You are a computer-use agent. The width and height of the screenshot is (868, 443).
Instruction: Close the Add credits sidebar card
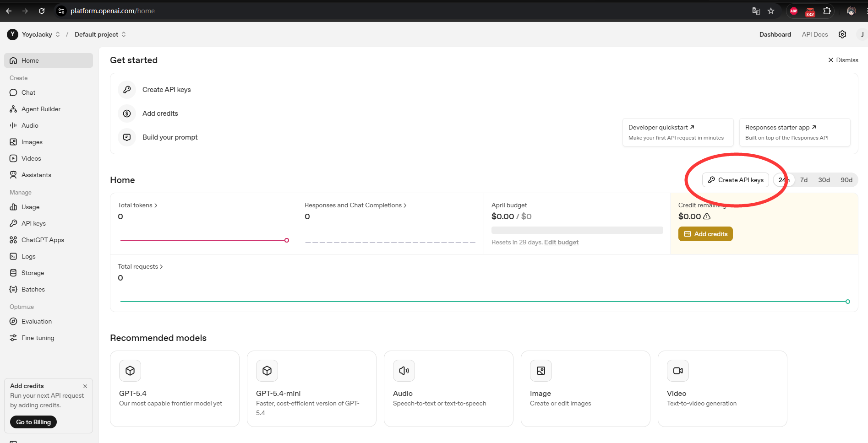click(x=85, y=386)
